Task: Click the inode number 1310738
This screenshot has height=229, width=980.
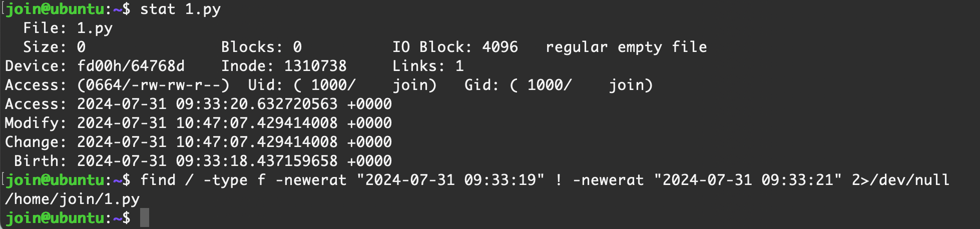Action: pyautogui.click(x=315, y=66)
